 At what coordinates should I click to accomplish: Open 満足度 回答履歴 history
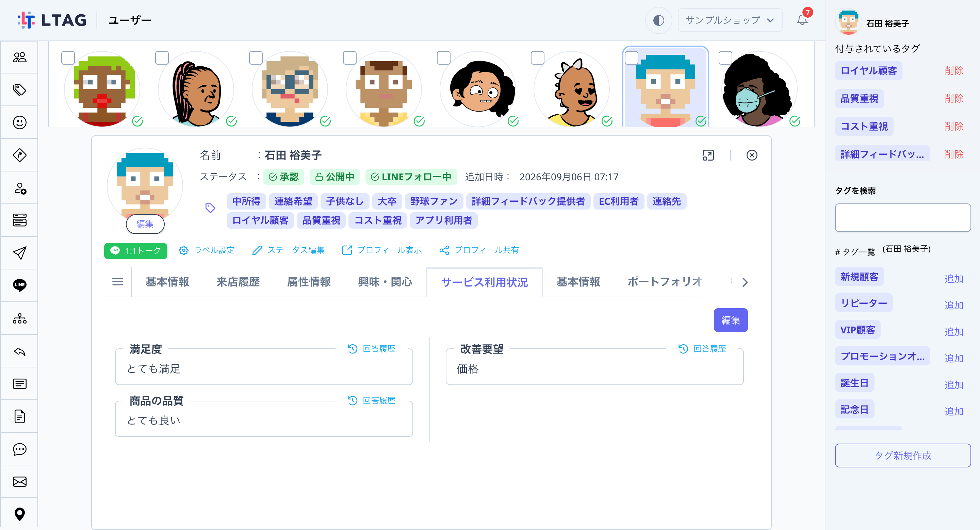[x=371, y=349]
